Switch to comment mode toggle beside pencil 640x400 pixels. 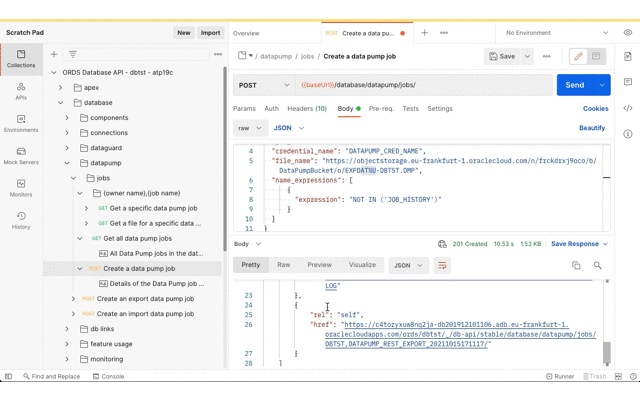pyautogui.click(x=596, y=56)
